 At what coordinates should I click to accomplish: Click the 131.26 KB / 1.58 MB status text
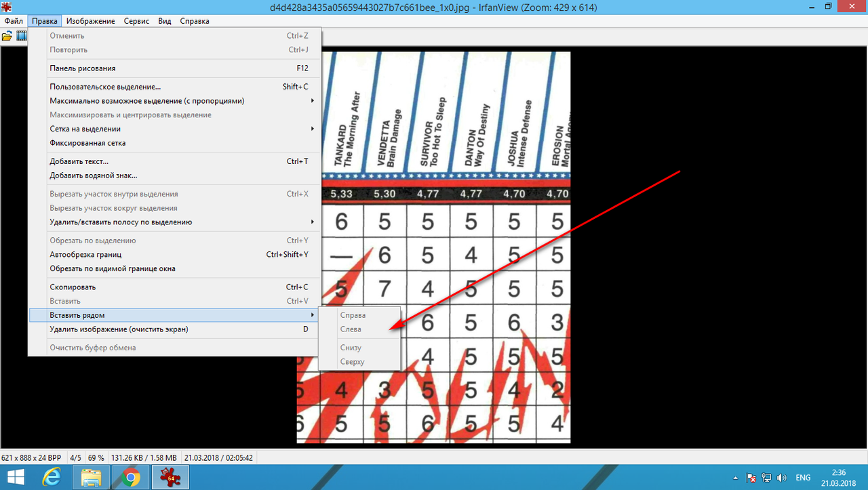pyautogui.click(x=144, y=458)
